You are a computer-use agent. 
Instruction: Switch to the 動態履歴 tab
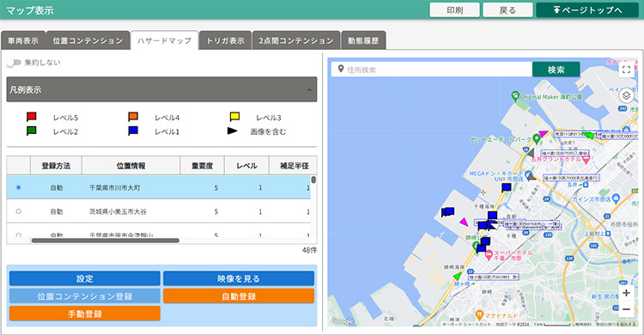[363, 40]
